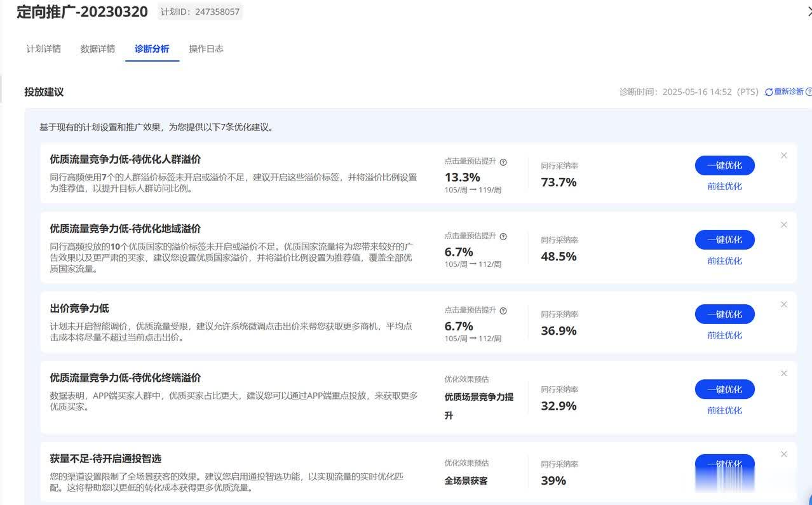This screenshot has width=812, height=505.
Task: Click the 定向推广-20230320 title
Action: point(83,11)
